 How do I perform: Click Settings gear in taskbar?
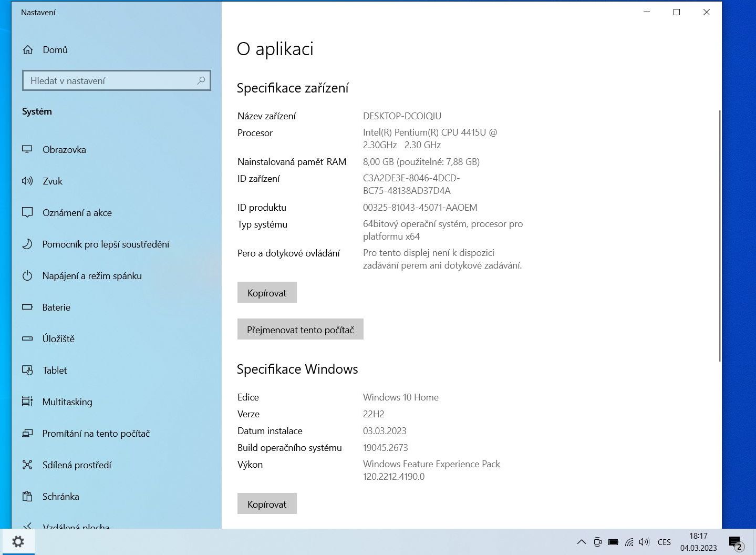[18, 542]
